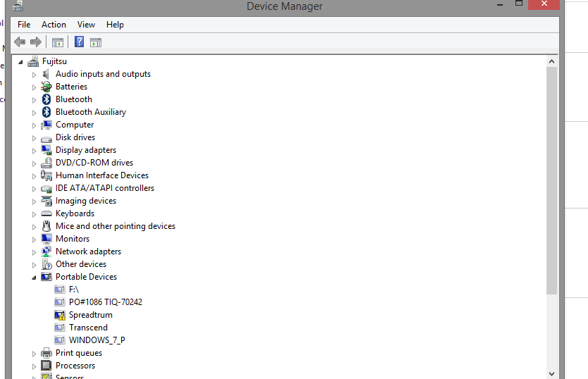Image resolution: width=588 pixels, height=379 pixels.
Task: Expand the Network adapters category
Action: [x=34, y=251]
